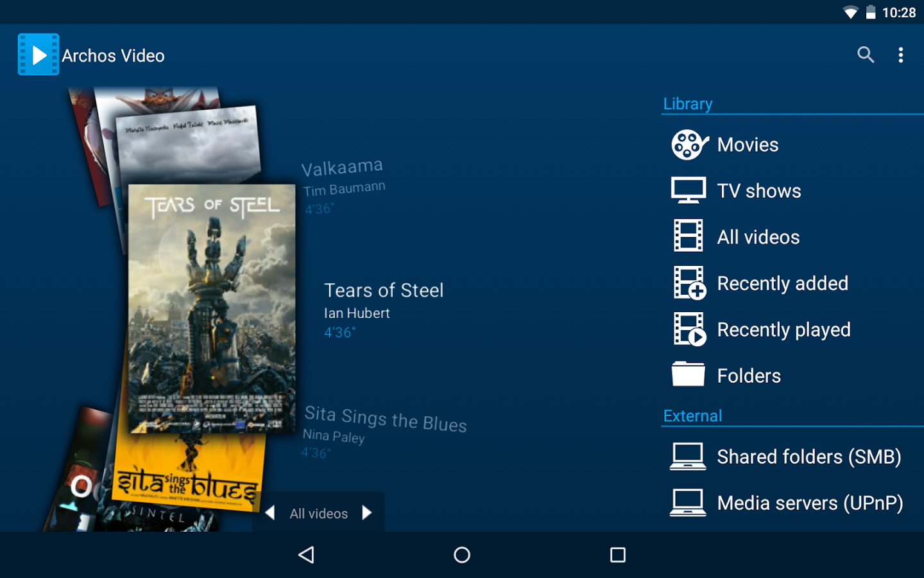Click the Valkaama video title

coord(342,165)
